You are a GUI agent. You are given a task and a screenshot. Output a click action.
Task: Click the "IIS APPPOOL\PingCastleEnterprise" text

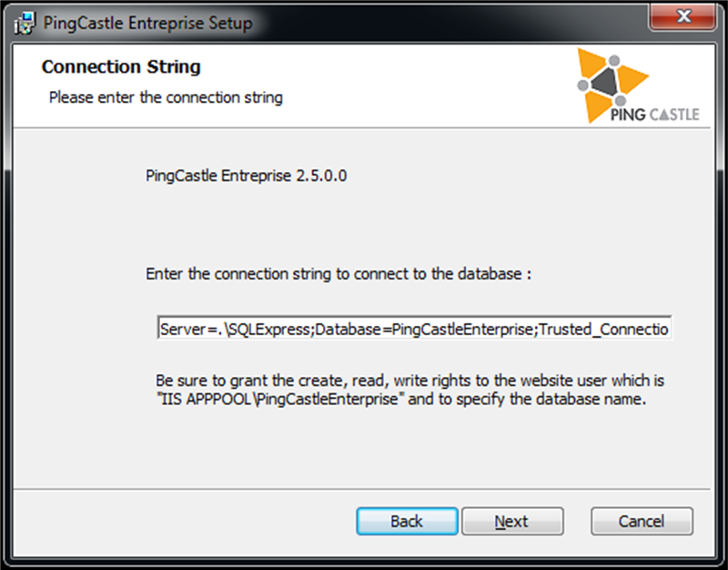pos(280,399)
